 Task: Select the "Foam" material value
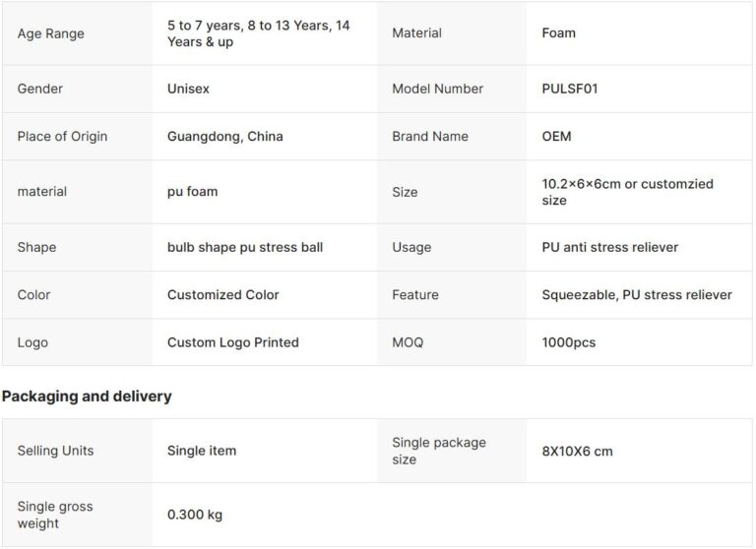point(558,32)
